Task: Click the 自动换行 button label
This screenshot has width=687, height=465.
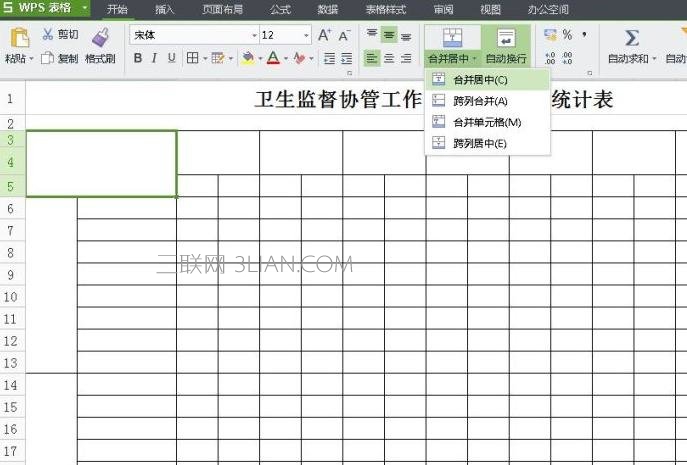Action: pyautogui.click(x=506, y=58)
